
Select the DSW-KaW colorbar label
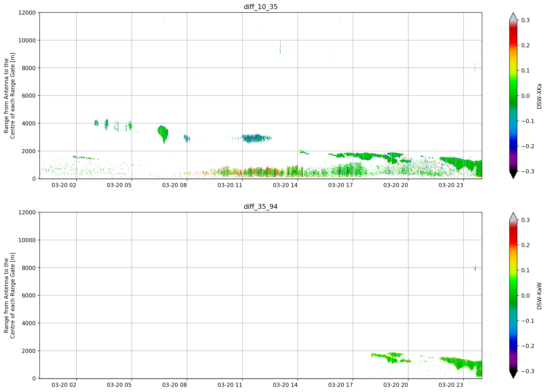(539, 296)
